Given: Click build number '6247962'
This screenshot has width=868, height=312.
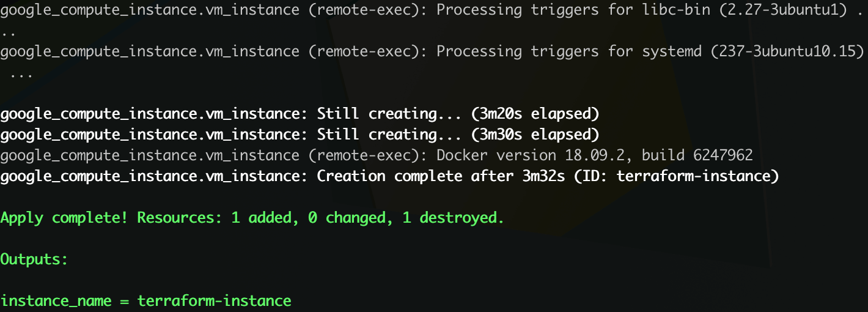Looking at the screenshot, I should pyautogui.click(x=723, y=155).
